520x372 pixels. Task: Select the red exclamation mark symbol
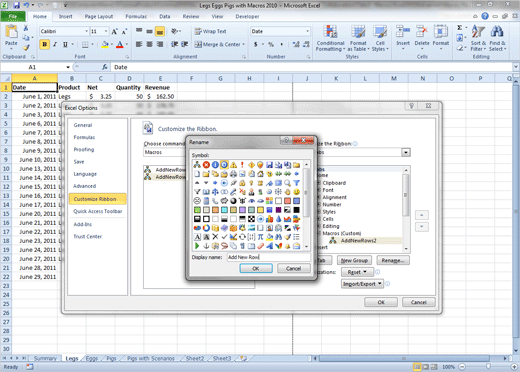[x=242, y=165]
